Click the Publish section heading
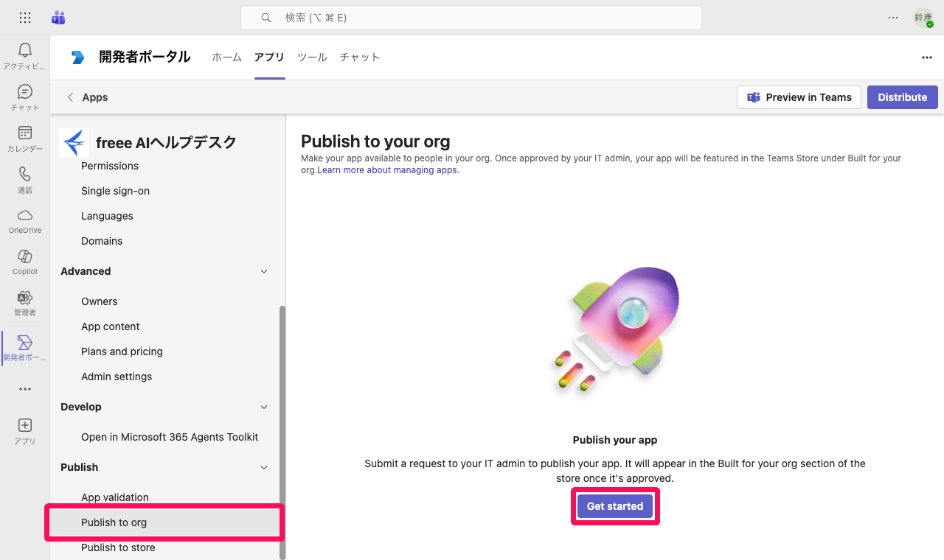Screen dimensions: 944x560 (x=80, y=467)
